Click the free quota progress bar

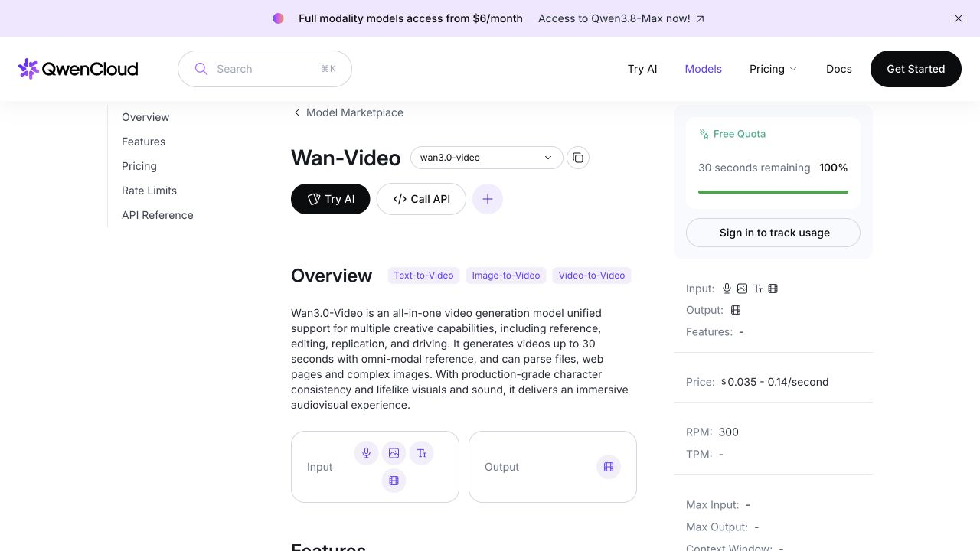773,192
